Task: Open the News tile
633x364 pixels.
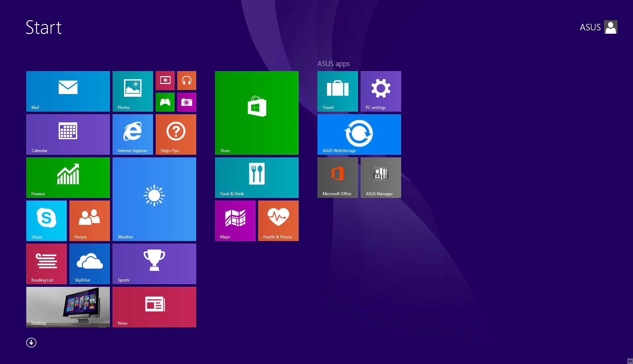Action: [x=154, y=307]
